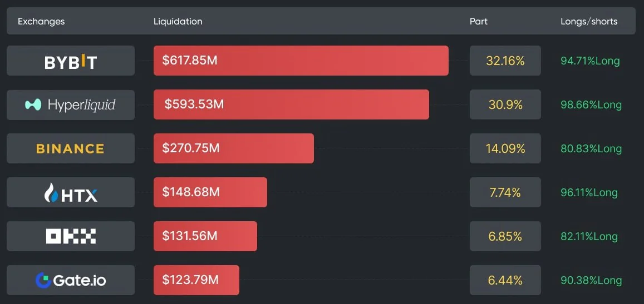Select Hyperliquid's $593.53M liquidation bar
This screenshot has height=304, width=644.
291,104
